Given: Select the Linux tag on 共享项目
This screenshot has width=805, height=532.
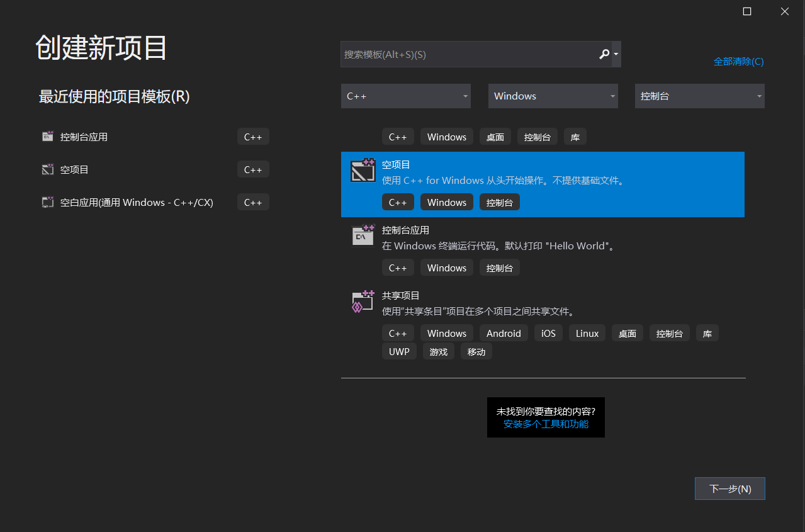Looking at the screenshot, I should click(x=587, y=332).
